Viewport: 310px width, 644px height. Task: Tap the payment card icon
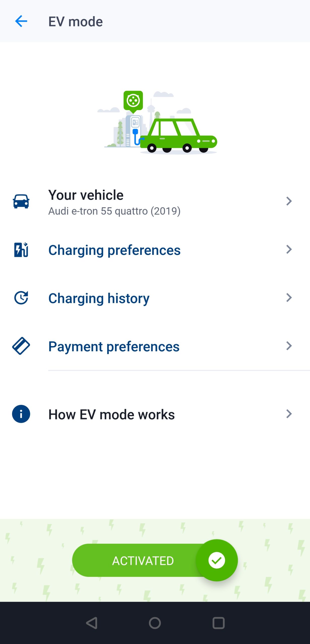(21, 346)
